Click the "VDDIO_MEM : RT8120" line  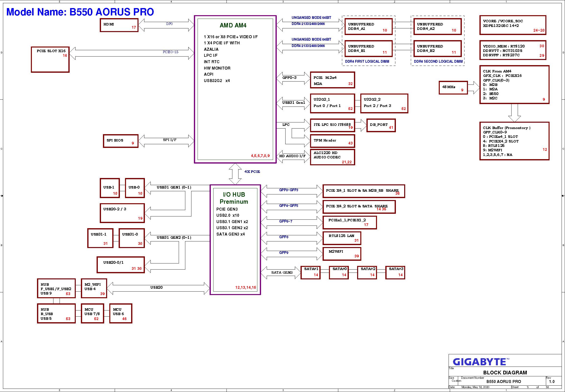click(503, 46)
